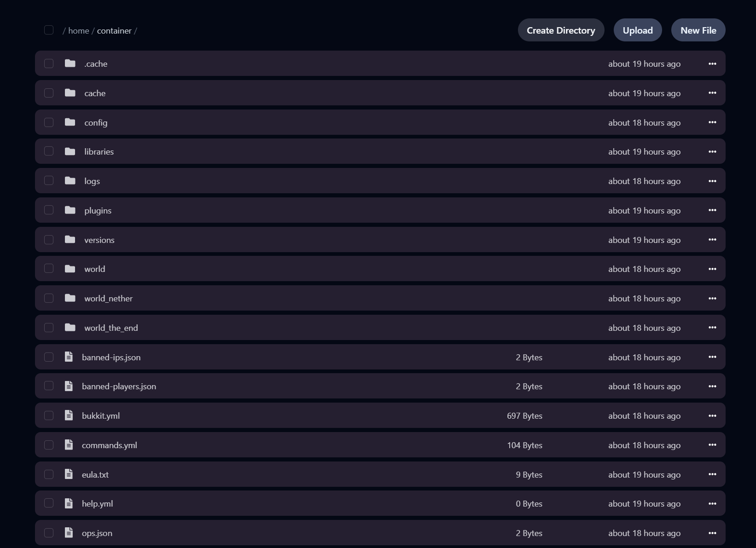Click the folder icon next to logs
The image size is (756, 548).
click(x=69, y=180)
